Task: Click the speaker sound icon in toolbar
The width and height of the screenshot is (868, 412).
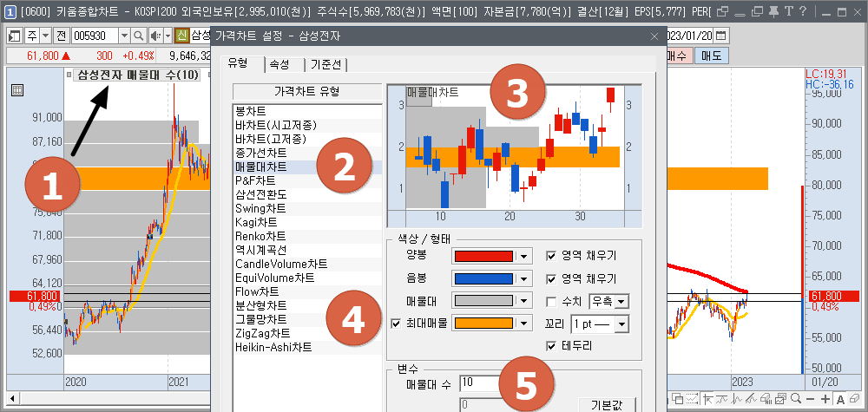Action: (155, 36)
